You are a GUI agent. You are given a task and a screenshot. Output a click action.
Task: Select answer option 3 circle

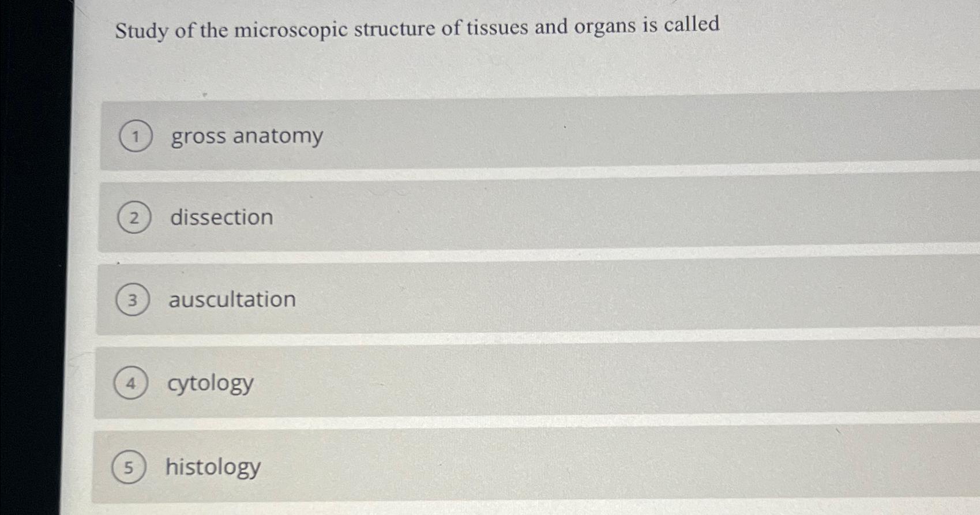click(x=132, y=300)
